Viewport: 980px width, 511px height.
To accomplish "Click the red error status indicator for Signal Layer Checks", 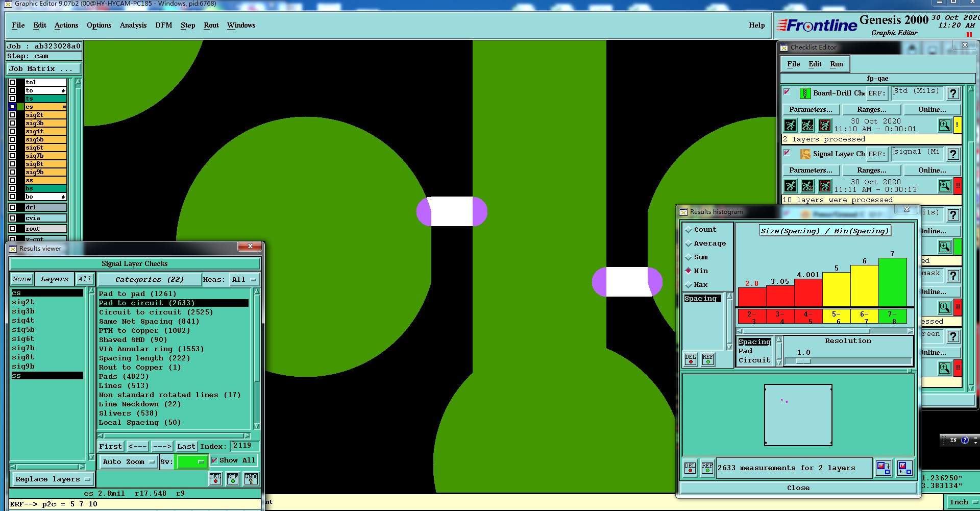I will pyautogui.click(x=958, y=186).
